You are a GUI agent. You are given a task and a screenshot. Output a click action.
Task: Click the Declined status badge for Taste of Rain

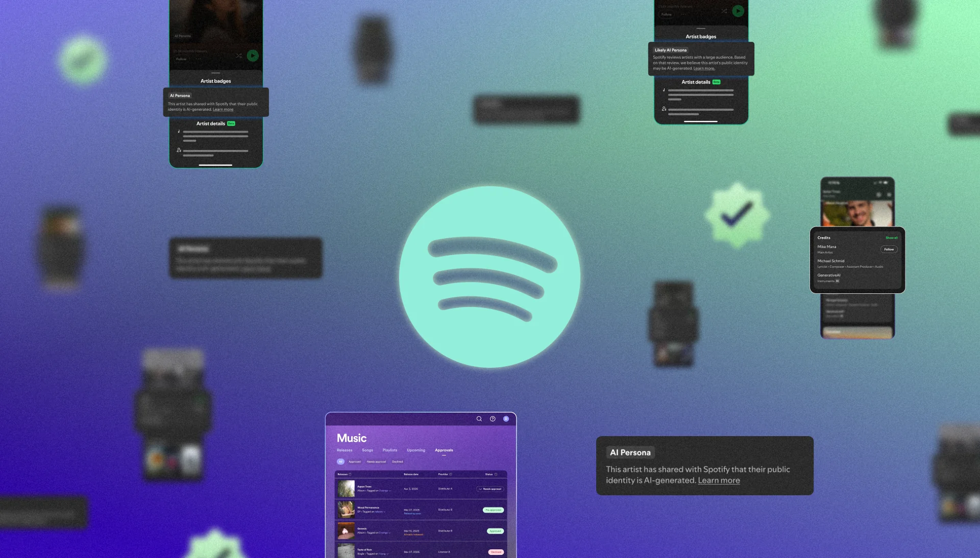(496, 552)
